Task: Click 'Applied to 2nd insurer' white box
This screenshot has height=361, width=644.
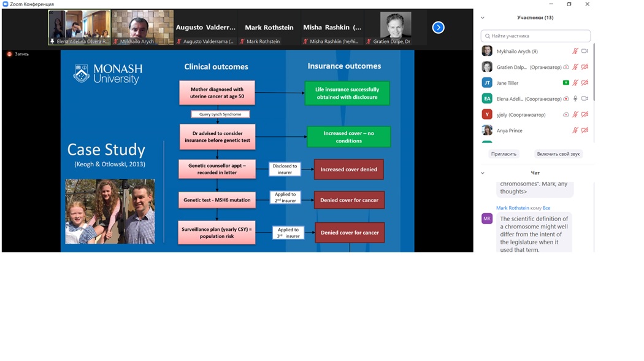Action: click(x=285, y=197)
